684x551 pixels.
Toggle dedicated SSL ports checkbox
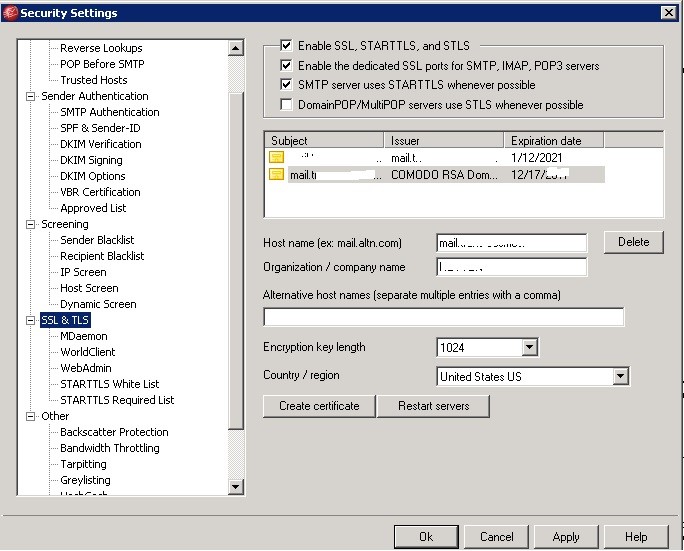point(287,66)
